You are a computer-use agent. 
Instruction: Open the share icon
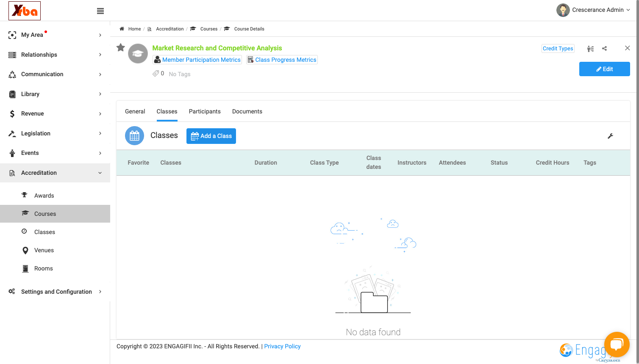coord(605,48)
